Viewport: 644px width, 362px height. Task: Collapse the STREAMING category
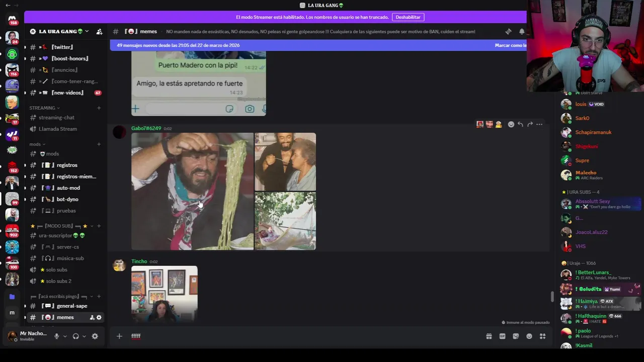[44, 108]
